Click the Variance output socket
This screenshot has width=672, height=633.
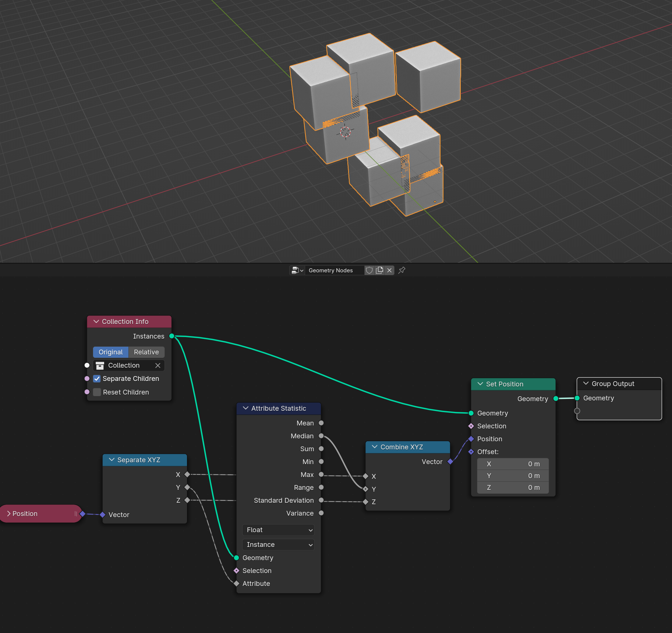(321, 513)
